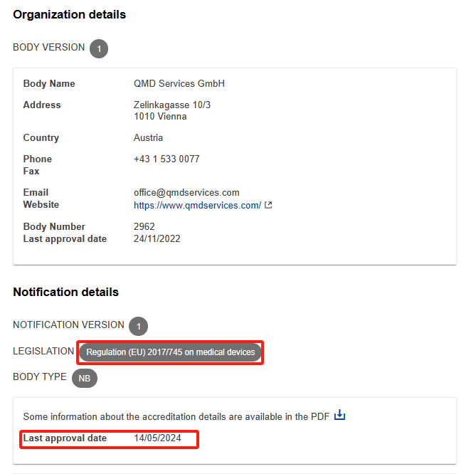
Task: Open the https://www.qmdservices.com/ website link
Action: tap(197, 205)
